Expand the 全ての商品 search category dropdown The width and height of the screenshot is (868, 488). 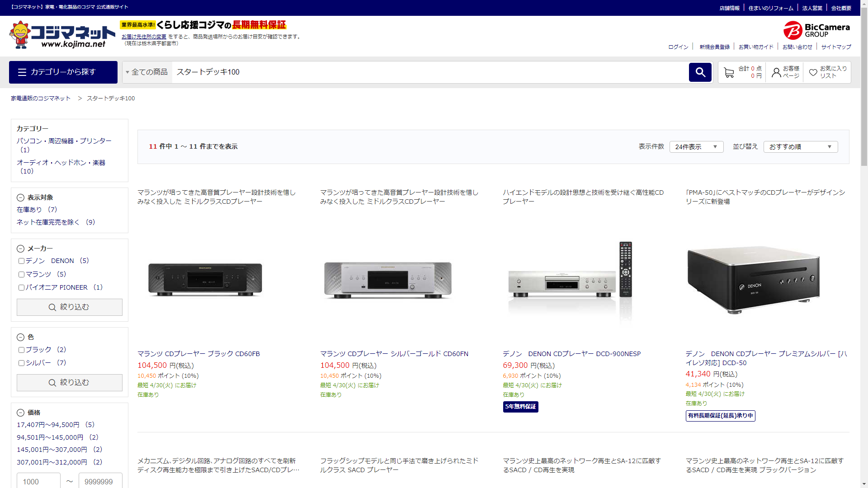(x=147, y=72)
